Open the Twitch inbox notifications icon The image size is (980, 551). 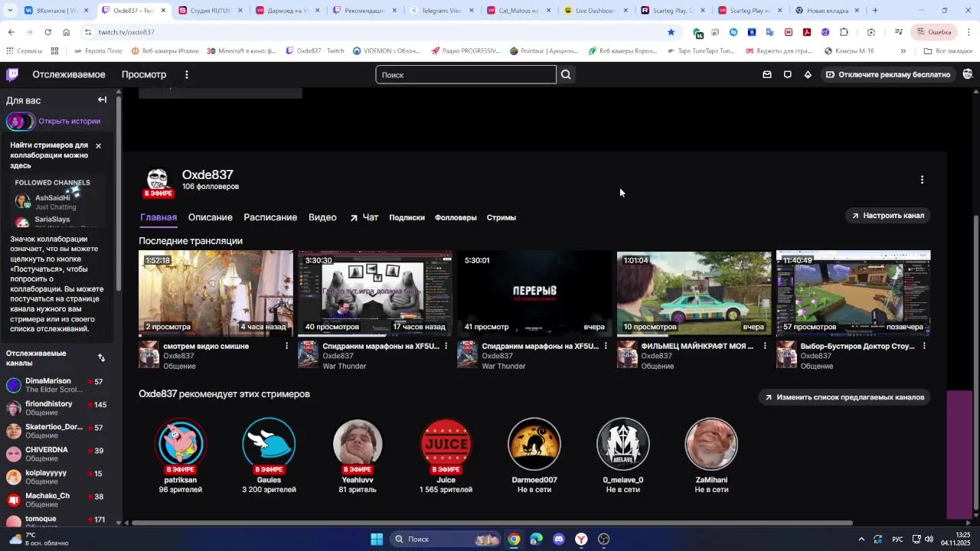[x=767, y=74]
